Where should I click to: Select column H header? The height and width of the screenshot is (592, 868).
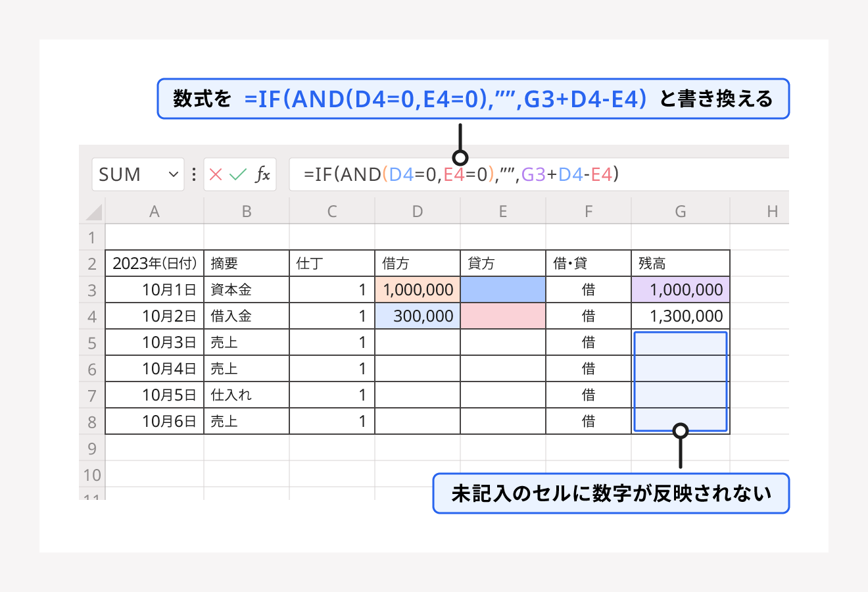(x=759, y=211)
